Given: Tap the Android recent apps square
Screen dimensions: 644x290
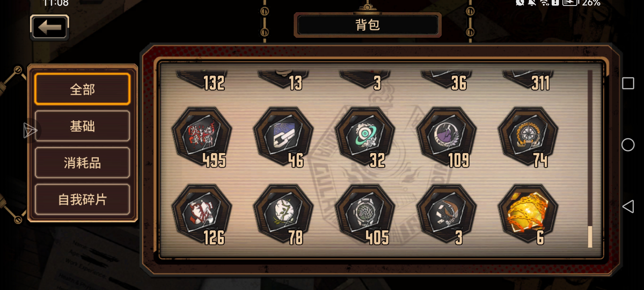Looking at the screenshot, I should pos(628,83).
